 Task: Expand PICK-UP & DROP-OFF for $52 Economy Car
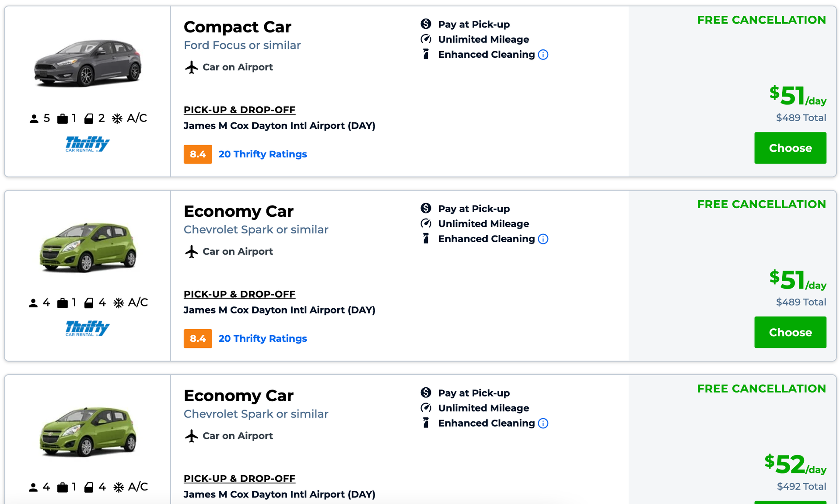pos(239,479)
